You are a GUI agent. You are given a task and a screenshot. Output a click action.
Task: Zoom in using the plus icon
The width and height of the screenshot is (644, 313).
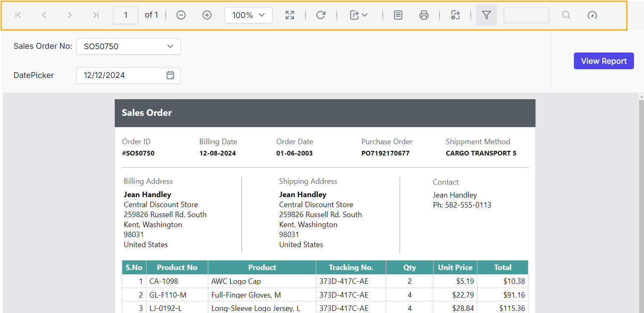click(x=207, y=15)
